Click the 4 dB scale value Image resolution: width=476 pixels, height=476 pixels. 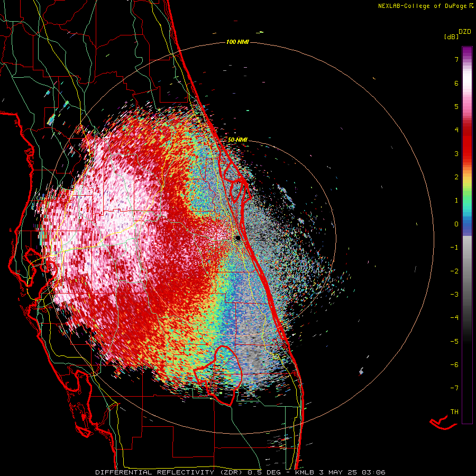456,130
